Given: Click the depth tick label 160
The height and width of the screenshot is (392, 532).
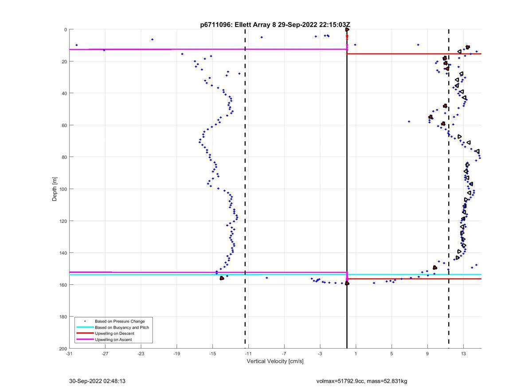Looking at the screenshot, I should click(63, 285).
